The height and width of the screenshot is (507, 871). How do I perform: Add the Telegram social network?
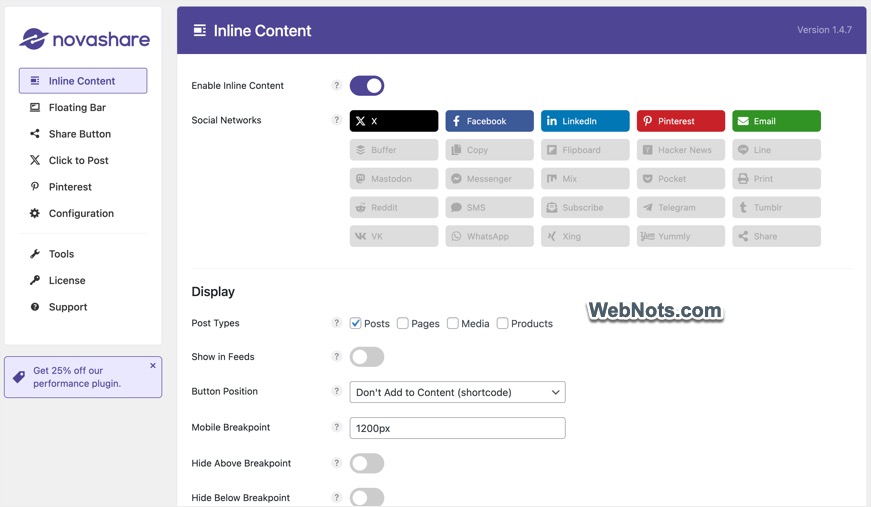pos(681,208)
